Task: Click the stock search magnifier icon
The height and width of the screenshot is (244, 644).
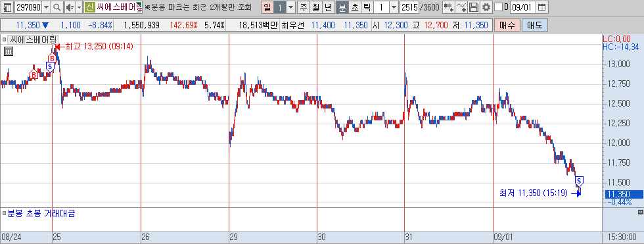Action: click(x=57, y=7)
